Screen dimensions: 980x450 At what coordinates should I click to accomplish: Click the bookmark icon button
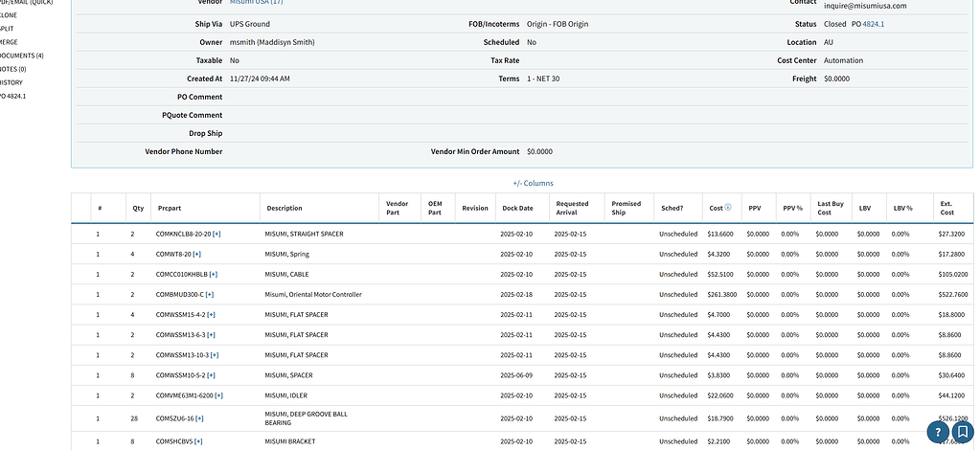coord(963,432)
